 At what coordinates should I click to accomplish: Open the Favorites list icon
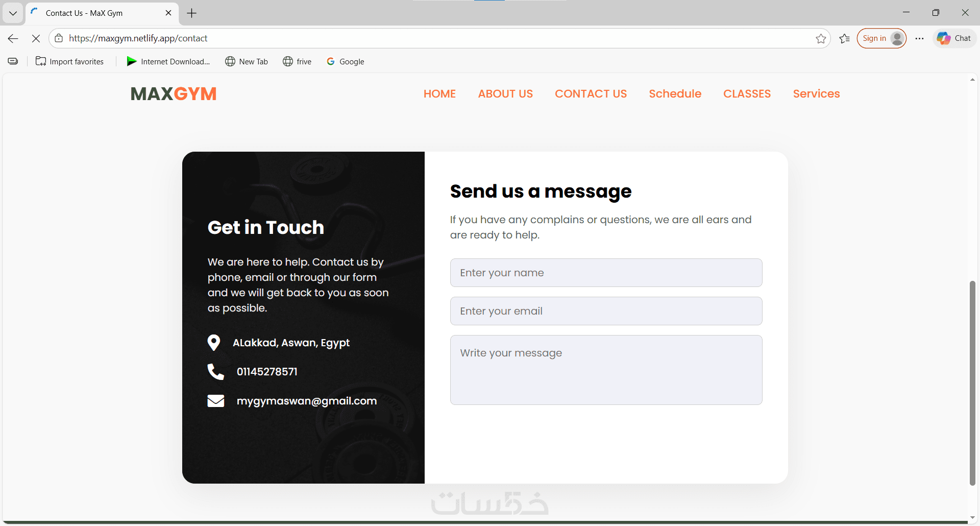click(845, 38)
